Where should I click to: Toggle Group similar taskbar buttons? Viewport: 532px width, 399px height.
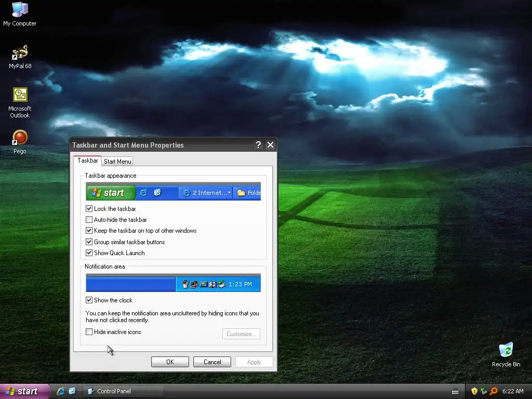pos(89,242)
